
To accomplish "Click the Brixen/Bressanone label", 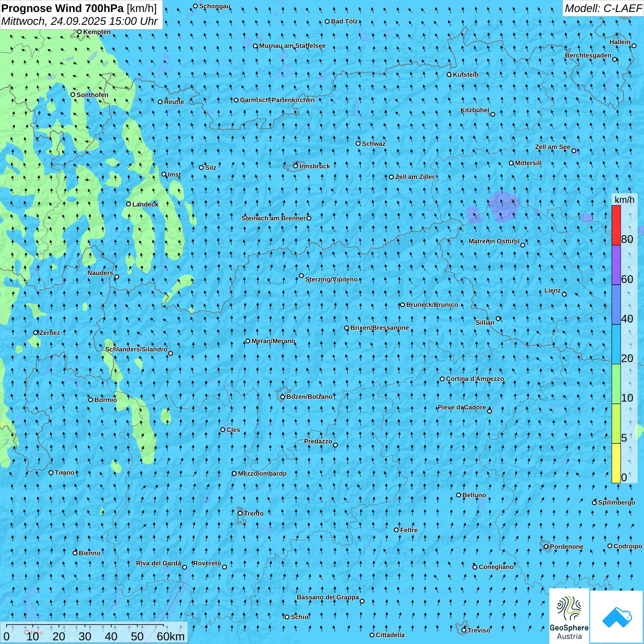I will 379,328.
